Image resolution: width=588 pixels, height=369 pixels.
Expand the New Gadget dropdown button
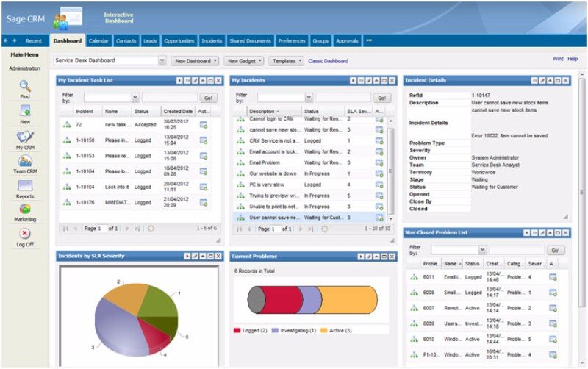(242, 61)
